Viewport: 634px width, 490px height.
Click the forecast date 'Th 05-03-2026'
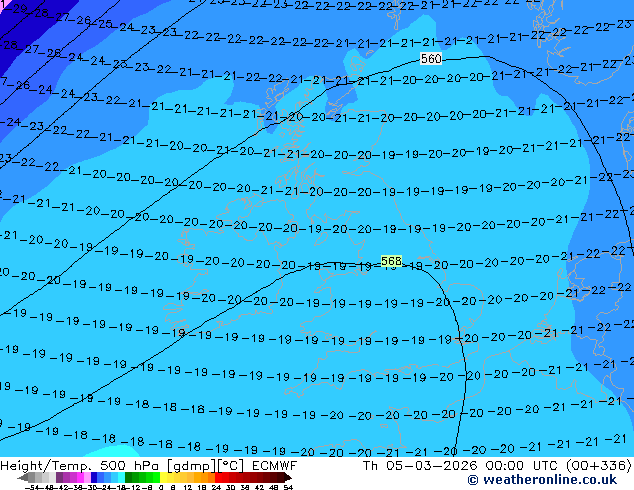[420, 466]
